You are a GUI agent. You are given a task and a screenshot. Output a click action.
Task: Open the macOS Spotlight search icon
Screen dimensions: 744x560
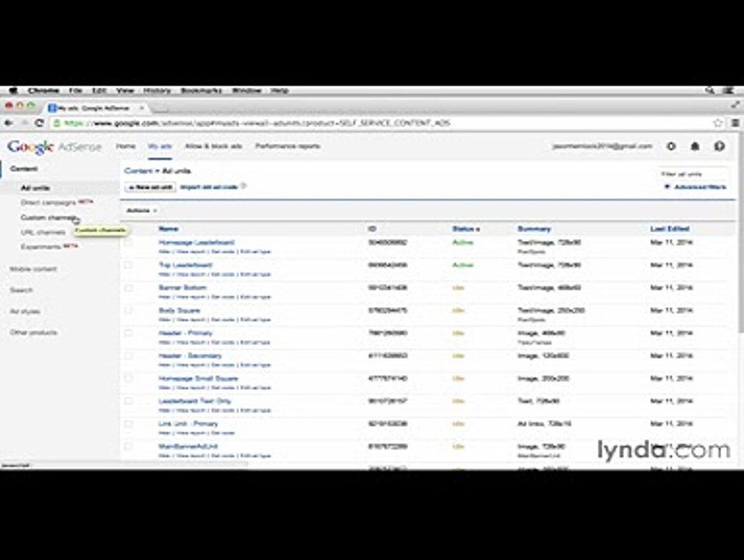pos(710,90)
